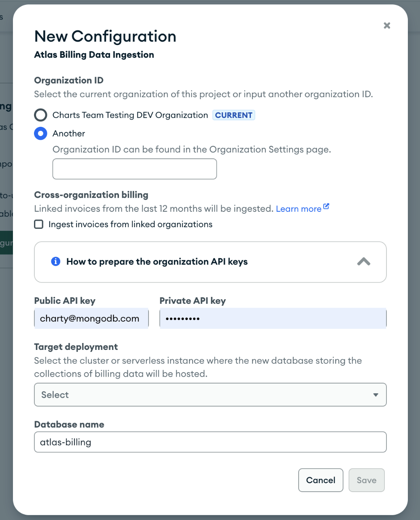Close the New Configuration dialog with the X
This screenshot has width=420, height=520.
[387, 26]
